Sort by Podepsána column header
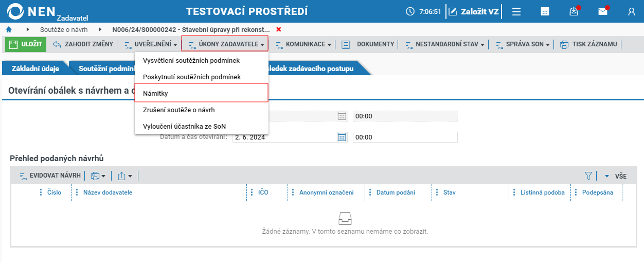 pyautogui.click(x=597, y=192)
